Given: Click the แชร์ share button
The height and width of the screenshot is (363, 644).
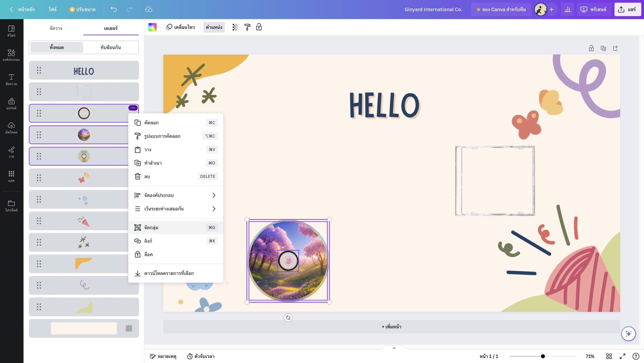Looking at the screenshot, I should 627,9.
